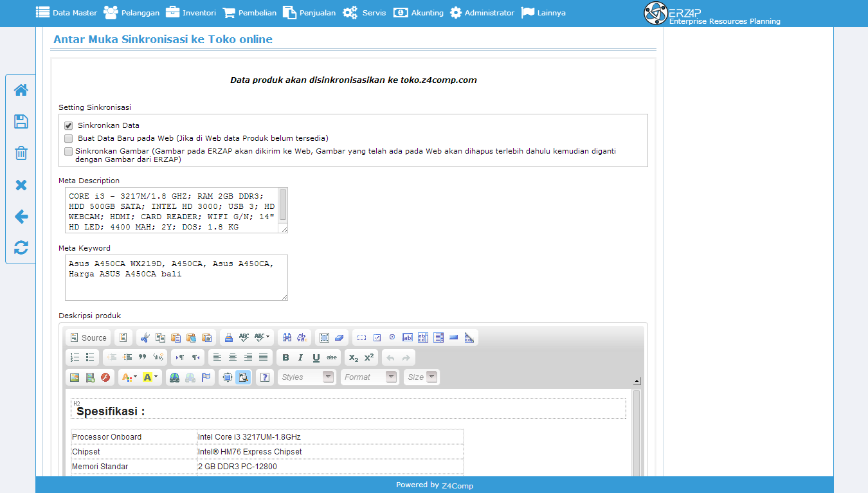Open the Servis menu

(364, 12)
